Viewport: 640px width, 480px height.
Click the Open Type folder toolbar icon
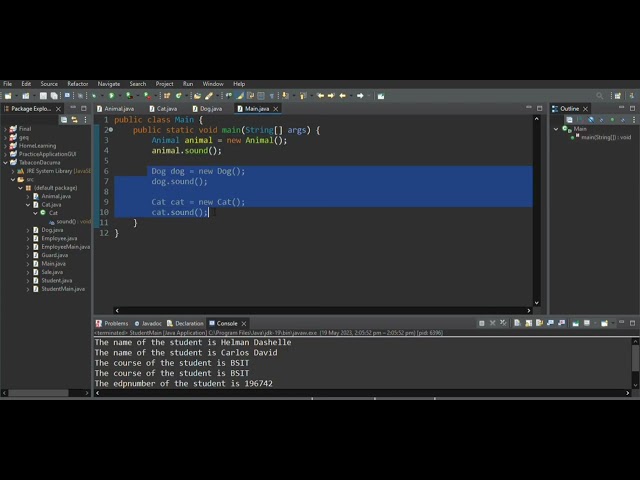pos(198,96)
